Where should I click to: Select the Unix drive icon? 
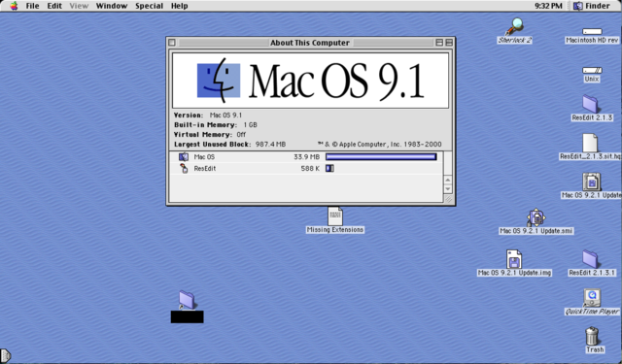point(592,70)
